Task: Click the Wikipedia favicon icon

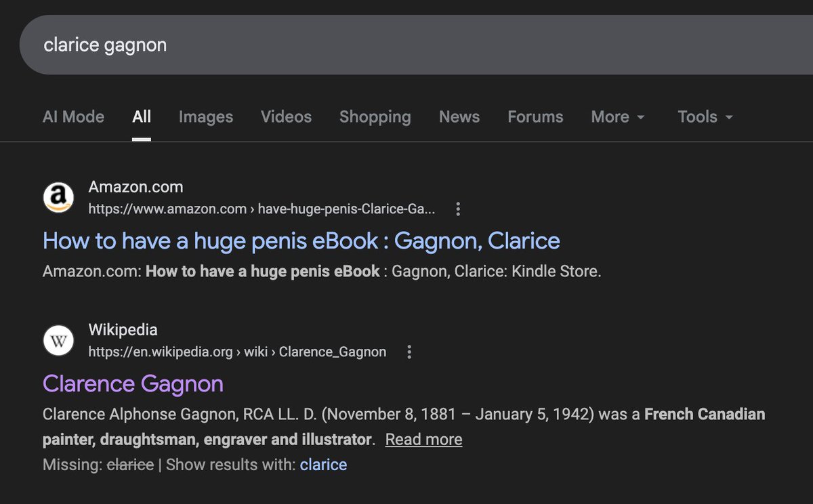Action: [59, 341]
